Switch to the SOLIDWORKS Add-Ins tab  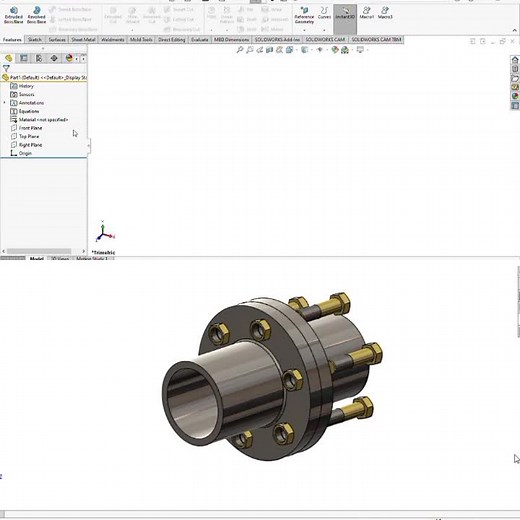point(277,40)
